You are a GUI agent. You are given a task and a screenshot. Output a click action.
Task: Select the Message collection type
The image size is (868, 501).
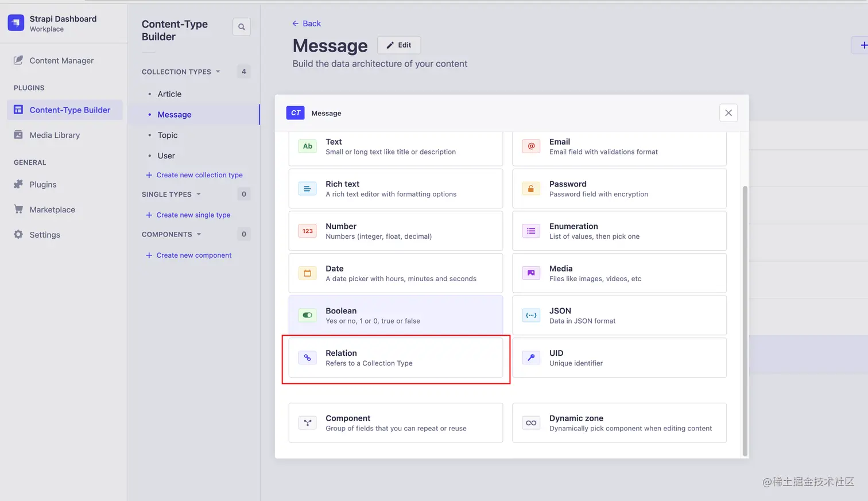tap(175, 115)
